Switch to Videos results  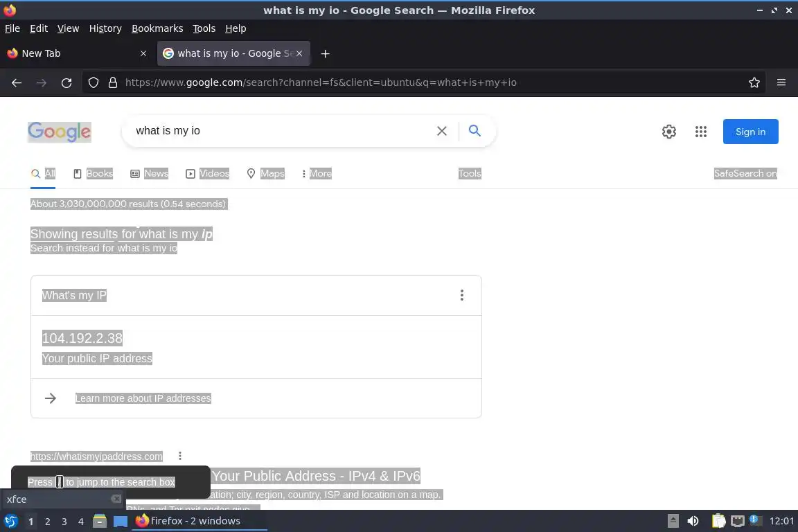coord(208,174)
